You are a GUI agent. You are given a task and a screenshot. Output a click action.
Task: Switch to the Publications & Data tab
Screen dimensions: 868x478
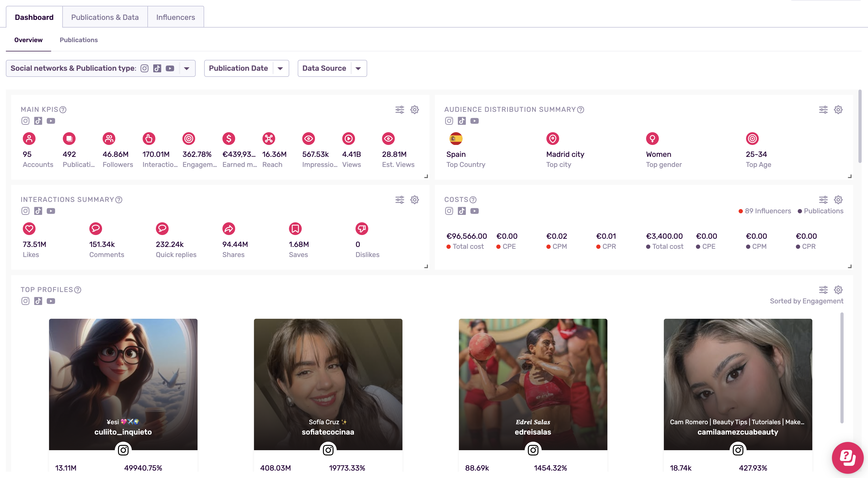(105, 17)
